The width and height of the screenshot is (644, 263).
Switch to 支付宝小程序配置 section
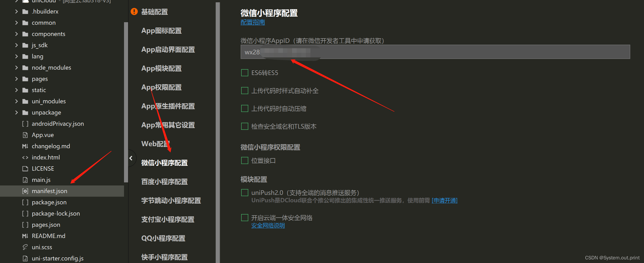[x=168, y=219]
